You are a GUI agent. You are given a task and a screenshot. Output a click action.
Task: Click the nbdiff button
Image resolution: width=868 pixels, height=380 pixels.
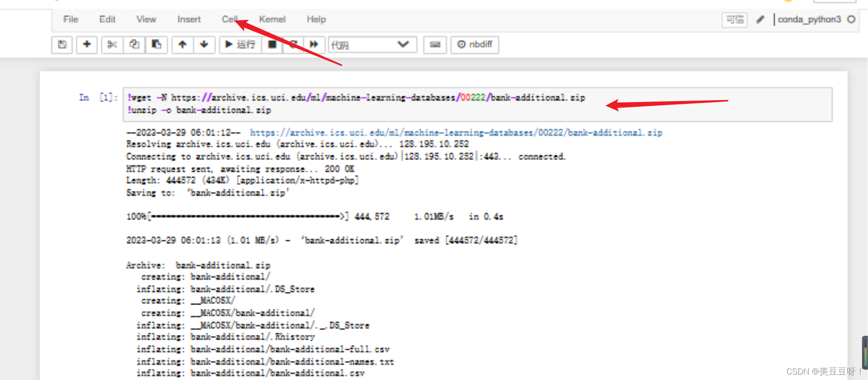[475, 45]
